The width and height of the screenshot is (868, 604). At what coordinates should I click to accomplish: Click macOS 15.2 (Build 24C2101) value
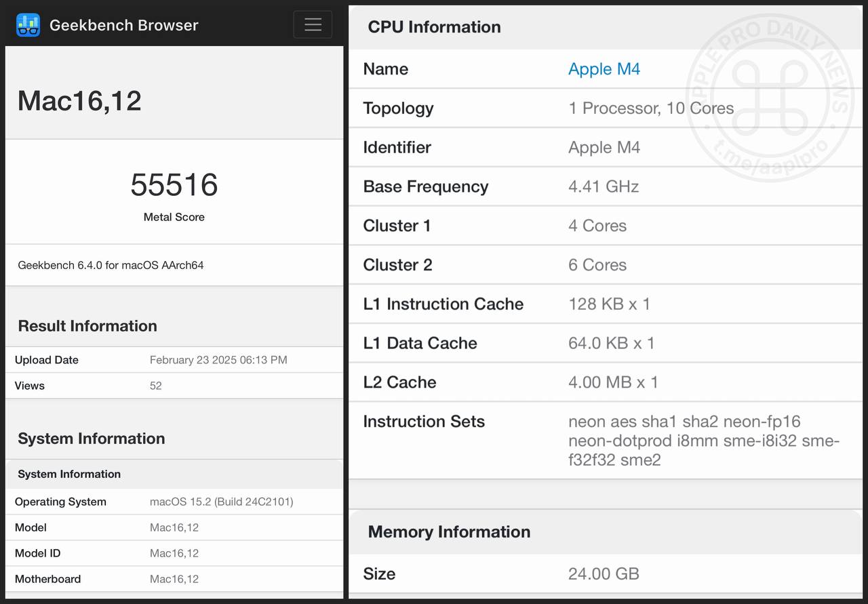(x=222, y=502)
